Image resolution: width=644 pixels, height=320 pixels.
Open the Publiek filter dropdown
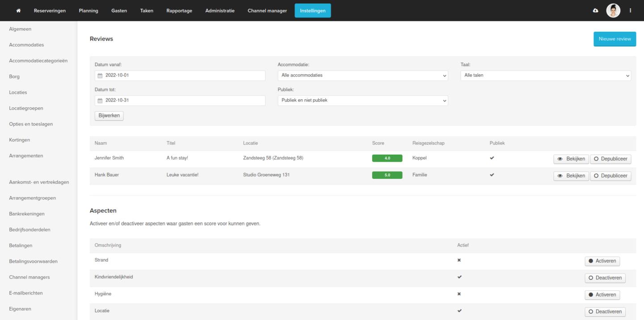(x=362, y=101)
